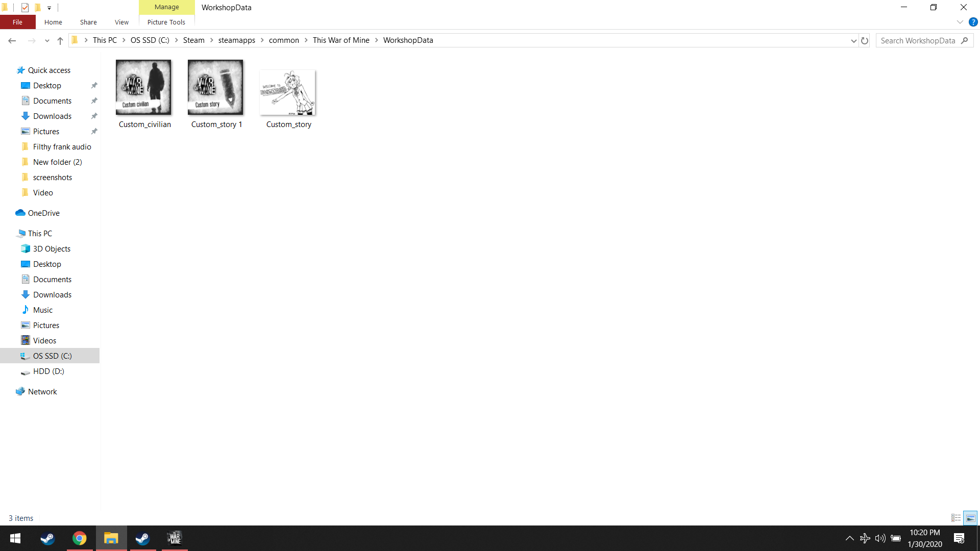The height and width of the screenshot is (551, 980).
Task: Open the New folder (2) shortcut
Action: (x=57, y=162)
